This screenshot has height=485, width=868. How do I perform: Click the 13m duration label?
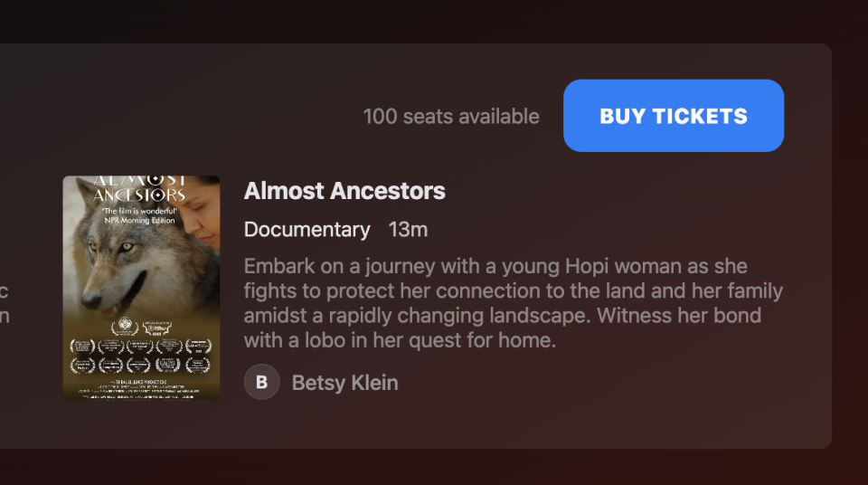pyautogui.click(x=408, y=230)
